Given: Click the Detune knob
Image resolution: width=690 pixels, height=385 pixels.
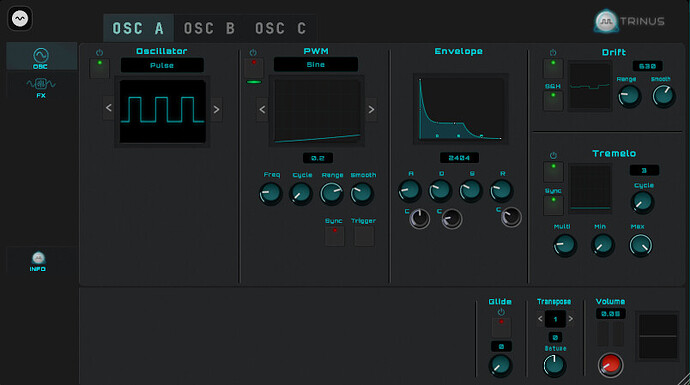Looking at the screenshot, I should click(x=554, y=365).
